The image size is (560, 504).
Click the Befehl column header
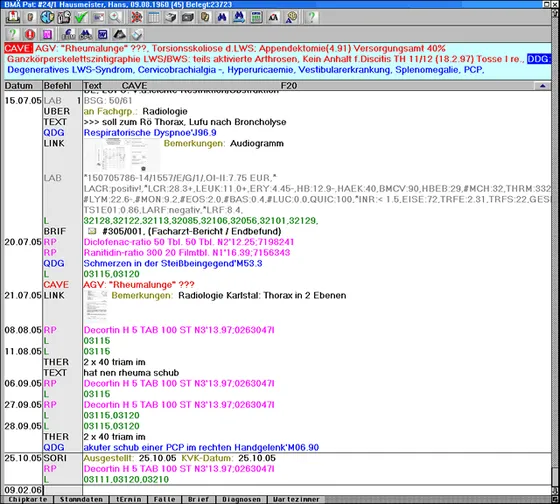(x=62, y=86)
